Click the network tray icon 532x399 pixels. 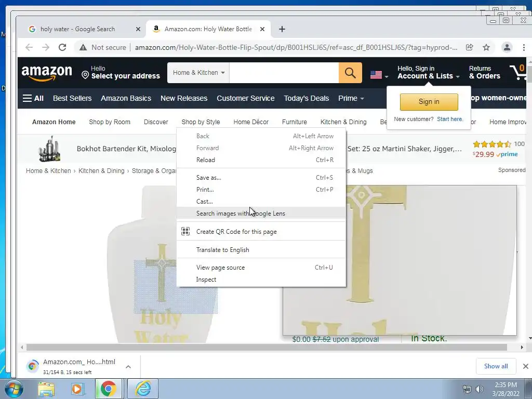coord(467,389)
